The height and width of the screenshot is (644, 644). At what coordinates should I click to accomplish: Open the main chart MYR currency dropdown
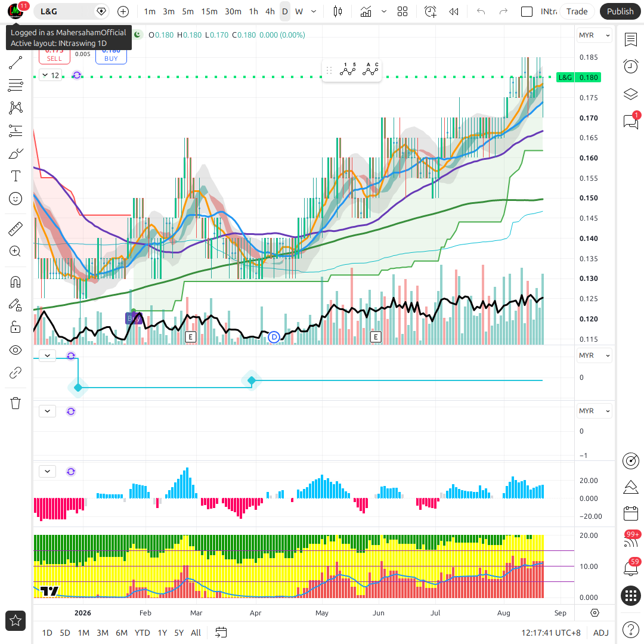595,35
